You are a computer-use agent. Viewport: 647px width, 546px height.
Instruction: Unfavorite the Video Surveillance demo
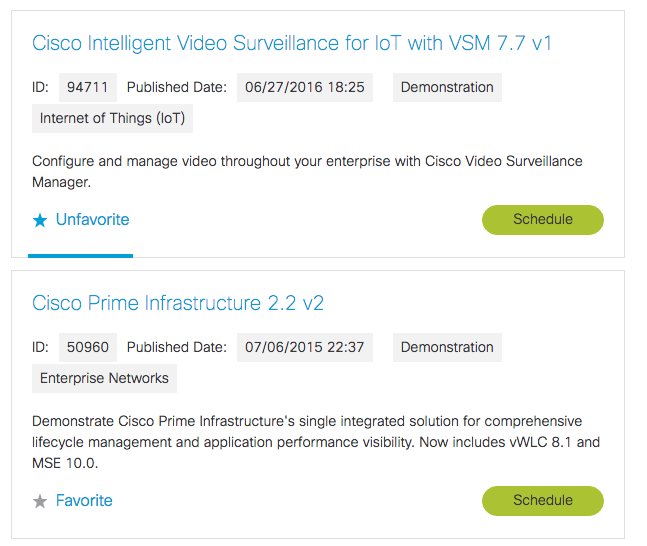[x=92, y=220]
